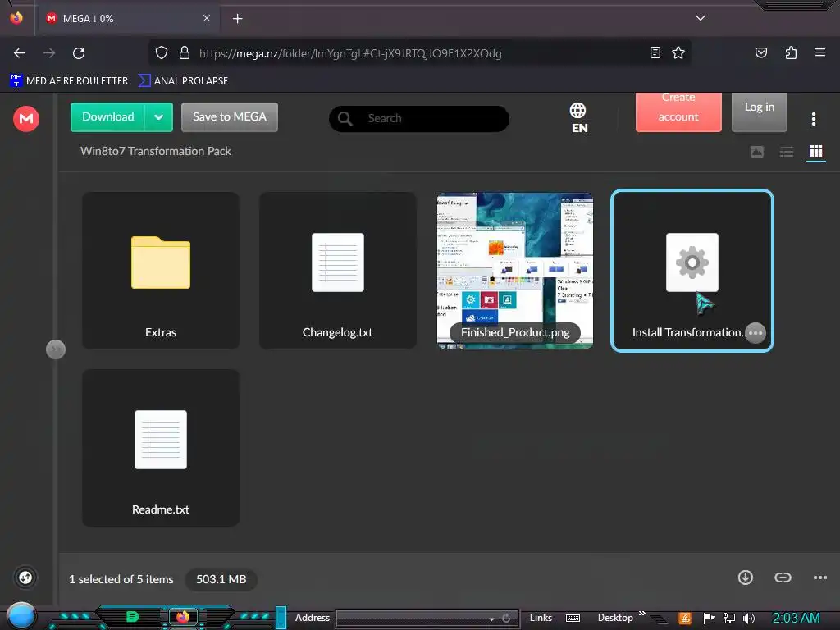Click the MEGA Search input field

(419, 118)
